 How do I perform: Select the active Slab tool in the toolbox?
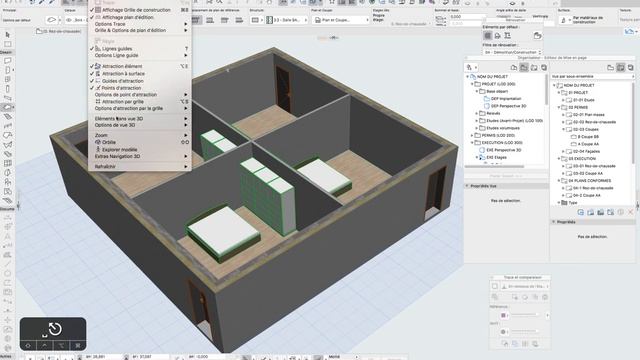point(7,107)
